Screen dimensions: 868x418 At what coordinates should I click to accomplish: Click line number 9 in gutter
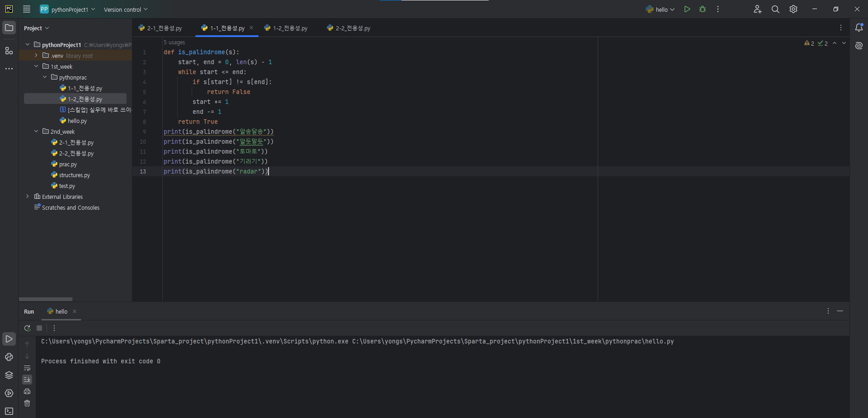[144, 132]
